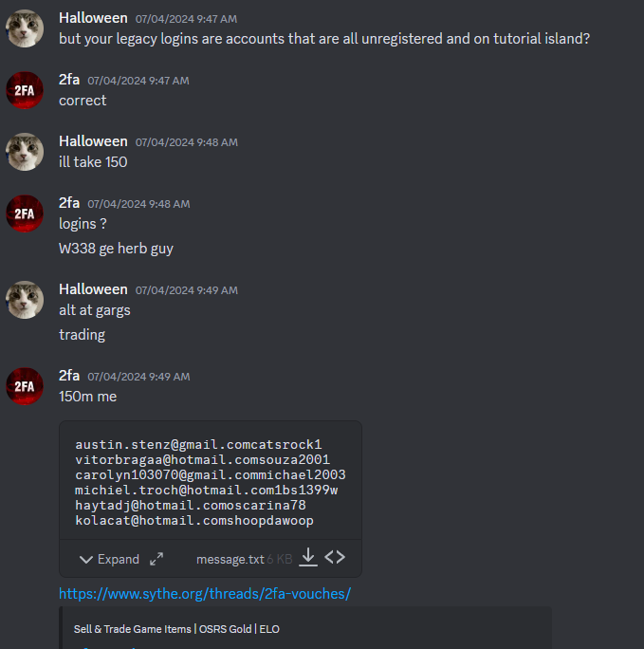The height and width of the screenshot is (649, 644).
Task: Click the message.txt file name
Action: tap(230, 559)
